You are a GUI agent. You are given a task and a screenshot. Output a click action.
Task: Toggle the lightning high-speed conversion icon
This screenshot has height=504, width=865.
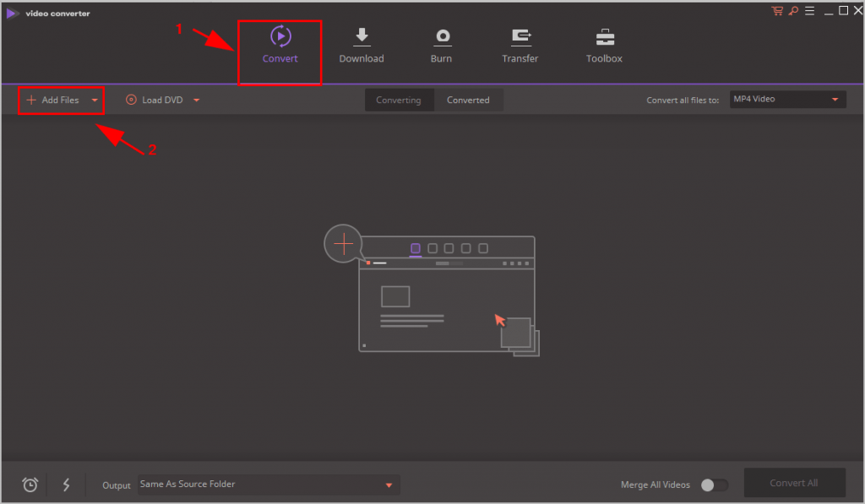click(66, 485)
